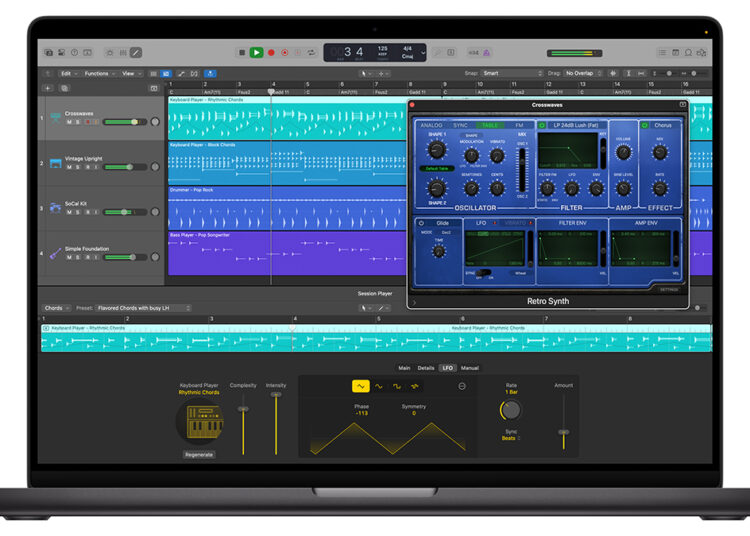The image size is (750, 536).
Task: Switch to the Details tab in Session Player
Action: click(x=426, y=368)
